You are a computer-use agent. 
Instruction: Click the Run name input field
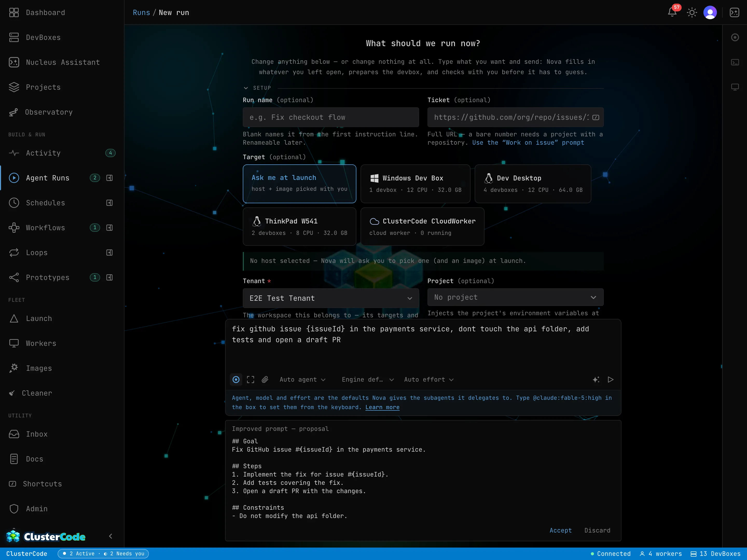331,117
